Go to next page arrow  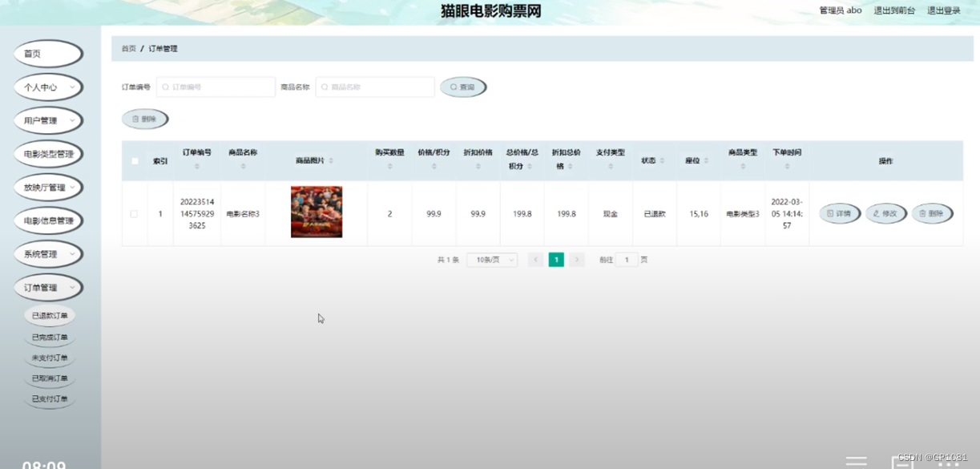[x=577, y=260]
